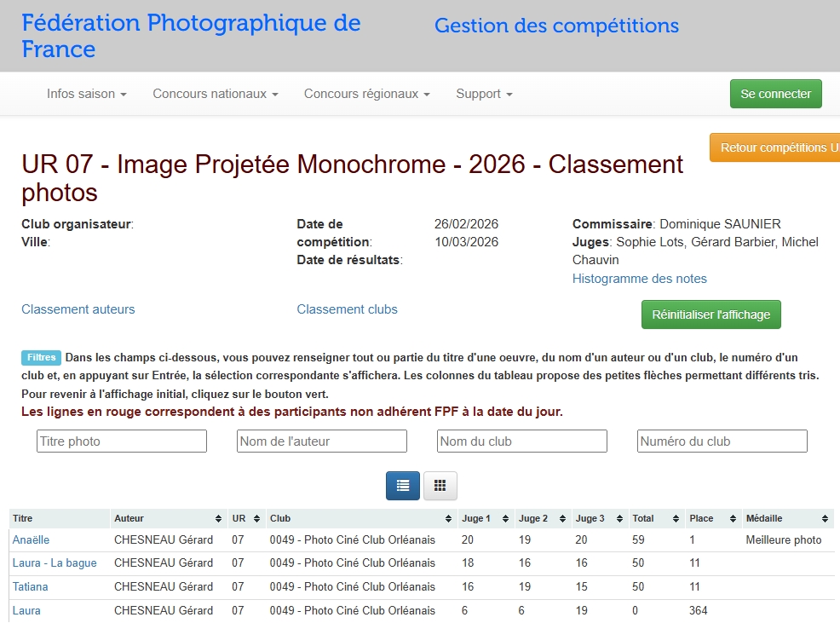Click Réinitialiser l'affichage green button

pyautogui.click(x=711, y=314)
